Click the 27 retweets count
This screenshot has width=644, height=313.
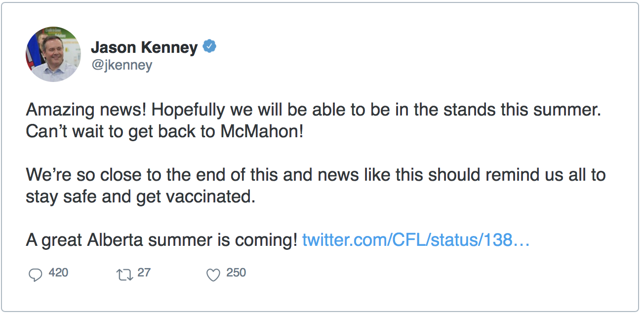[x=144, y=273]
